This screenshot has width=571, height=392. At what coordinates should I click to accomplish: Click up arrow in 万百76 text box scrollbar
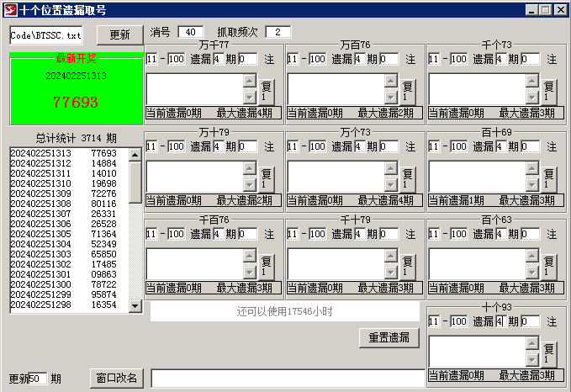click(x=390, y=82)
